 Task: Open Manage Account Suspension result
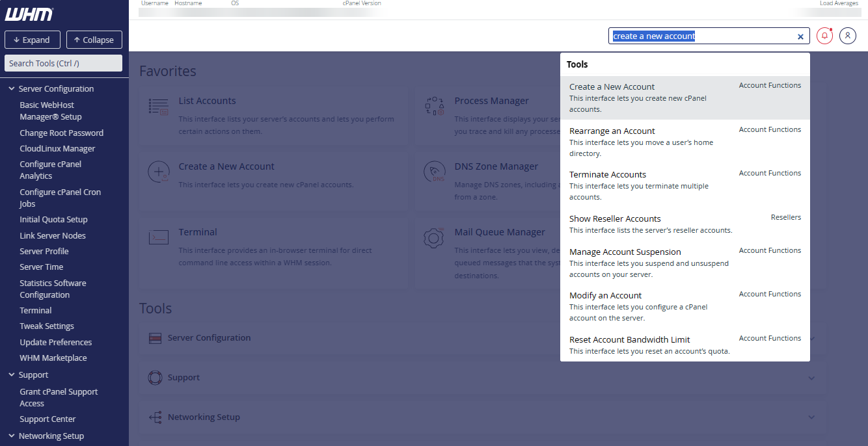tap(685, 263)
